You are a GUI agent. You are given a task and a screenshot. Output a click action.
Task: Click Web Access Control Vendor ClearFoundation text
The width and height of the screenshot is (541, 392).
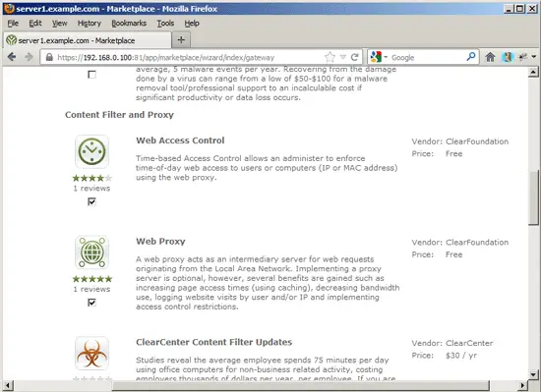tap(460, 141)
